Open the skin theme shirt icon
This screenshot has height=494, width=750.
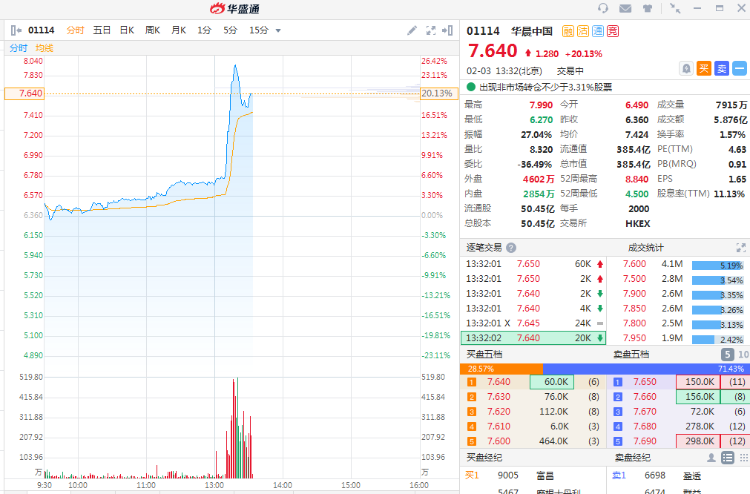tap(647, 8)
